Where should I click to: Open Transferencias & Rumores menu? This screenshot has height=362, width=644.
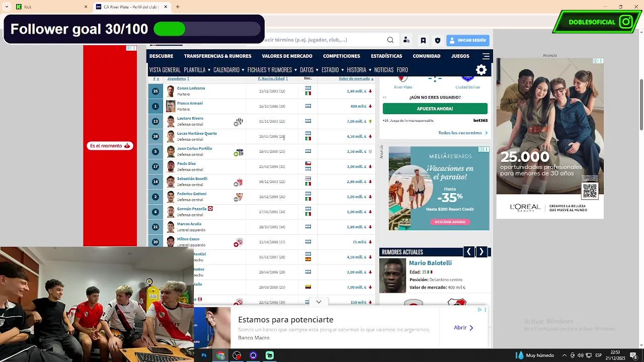point(217,56)
